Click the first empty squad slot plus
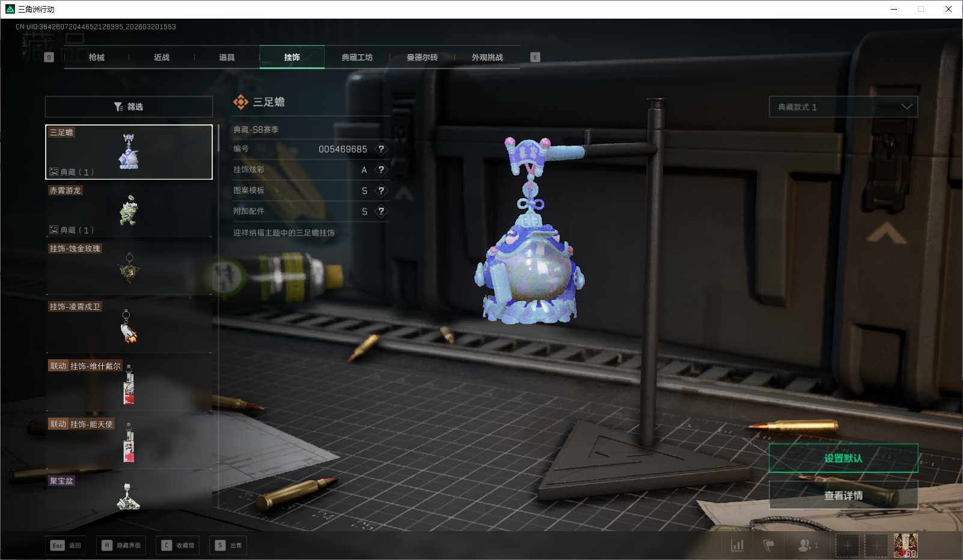Viewport: 963px width, 560px height. click(847, 546)
